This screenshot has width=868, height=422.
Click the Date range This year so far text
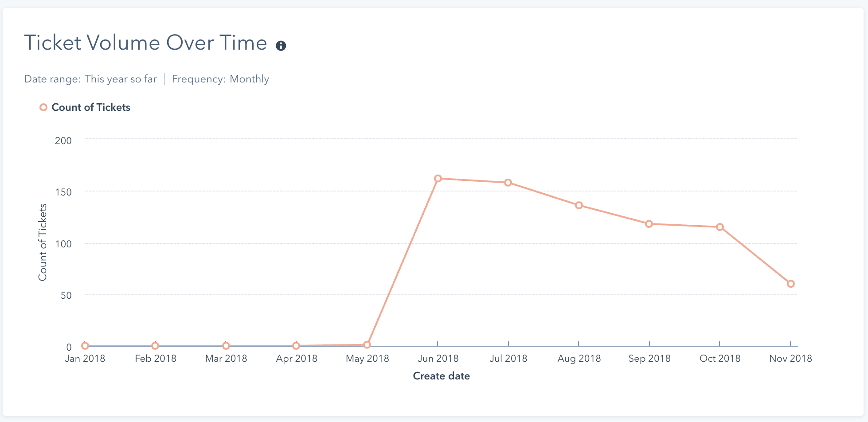90,79
